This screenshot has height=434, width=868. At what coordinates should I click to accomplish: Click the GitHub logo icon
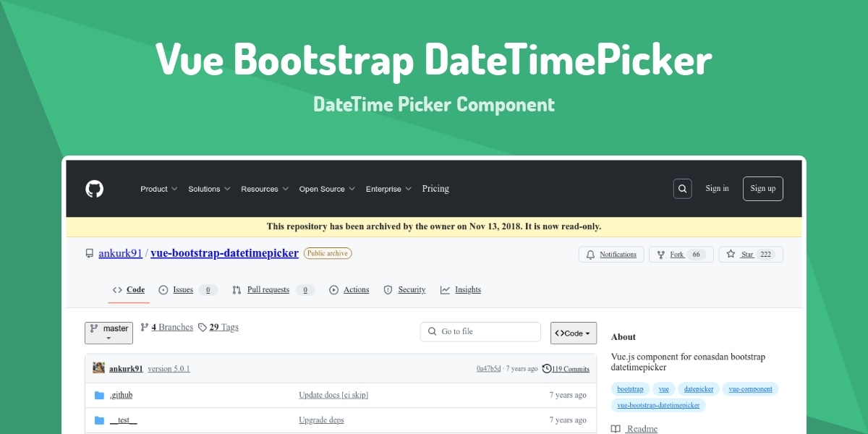[x=95, y=189]
